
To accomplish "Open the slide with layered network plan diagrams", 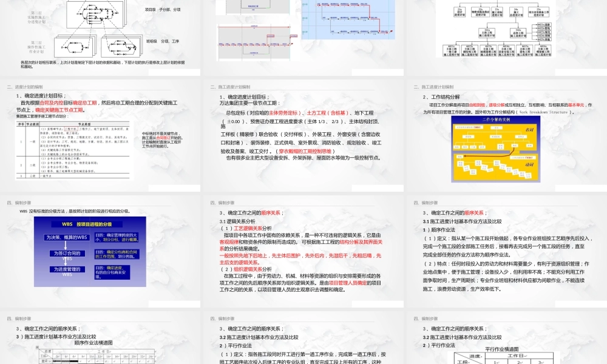I will tap(100, 38).
